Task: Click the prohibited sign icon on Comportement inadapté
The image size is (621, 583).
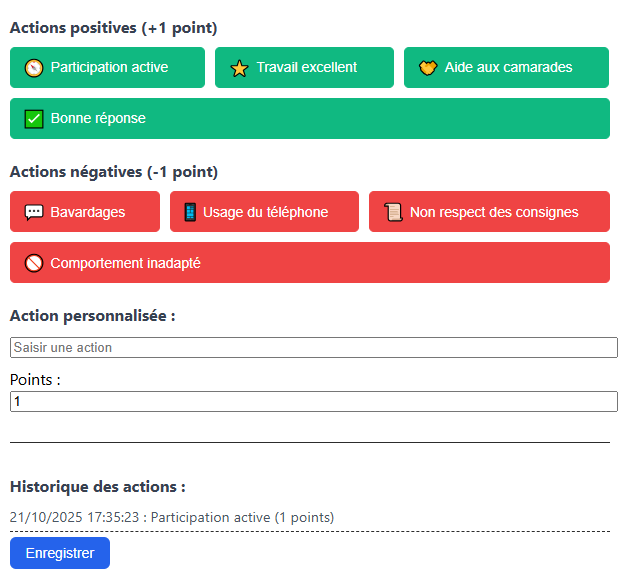Action: pyautogui.click(x=34, y=263)
